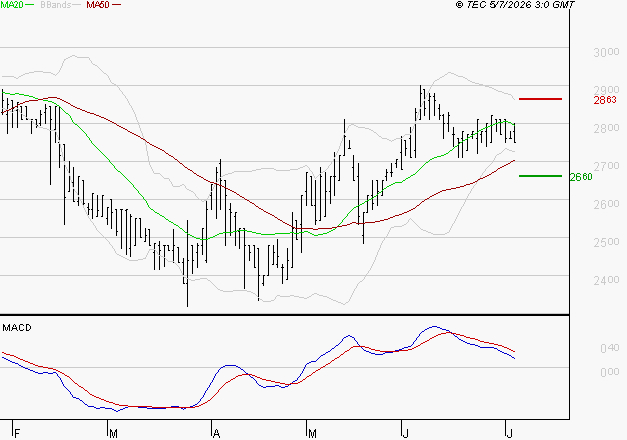The width and height of the screenshot is (627, 440).
Task: Click the 2500 price axis label
Action: [x=607, y=242]
